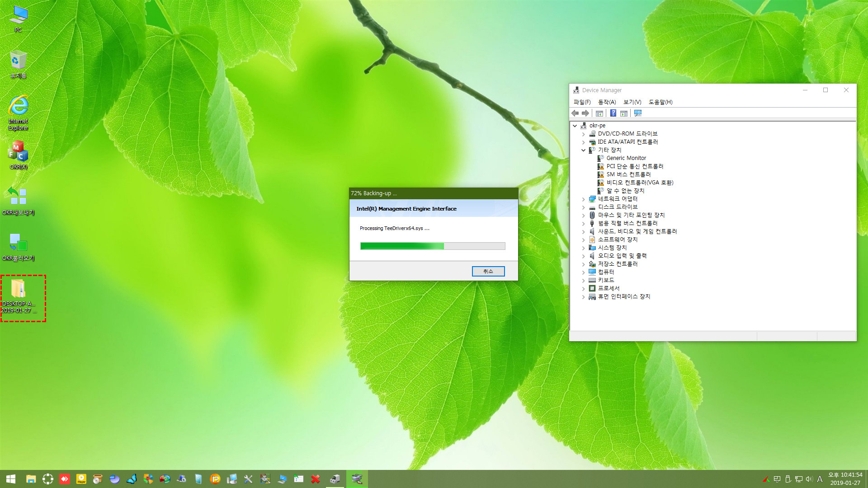Click the Scan for hardware changes icon
Screen dimensions: 868x488
pos(638,113)
